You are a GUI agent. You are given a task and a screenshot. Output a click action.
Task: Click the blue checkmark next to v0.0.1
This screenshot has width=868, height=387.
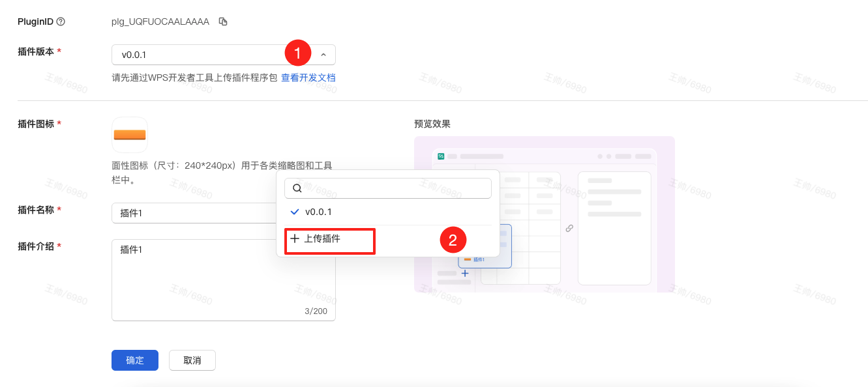(x=295, y=212)
